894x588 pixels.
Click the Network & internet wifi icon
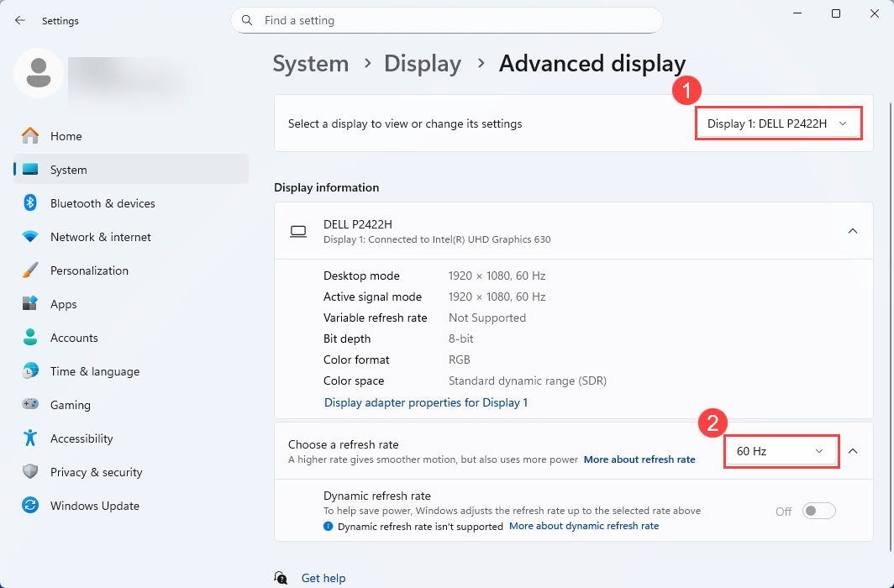point(30,237)
